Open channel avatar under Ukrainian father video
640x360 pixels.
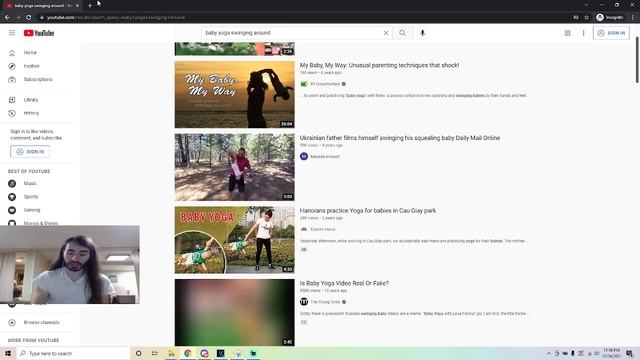pos(304,156)
